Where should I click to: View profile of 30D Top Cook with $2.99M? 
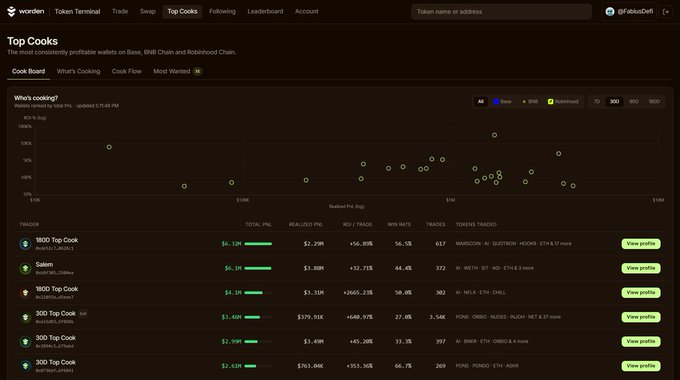coord(641,341)
